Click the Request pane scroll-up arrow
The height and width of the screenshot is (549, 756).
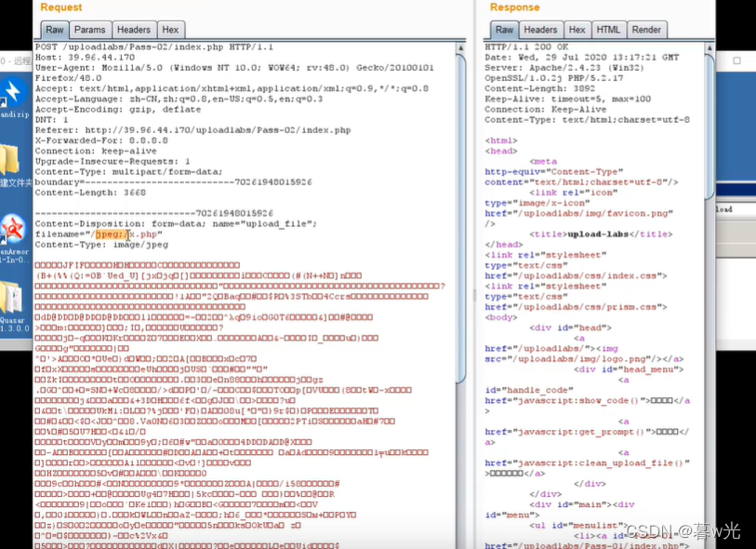[460, 48]
